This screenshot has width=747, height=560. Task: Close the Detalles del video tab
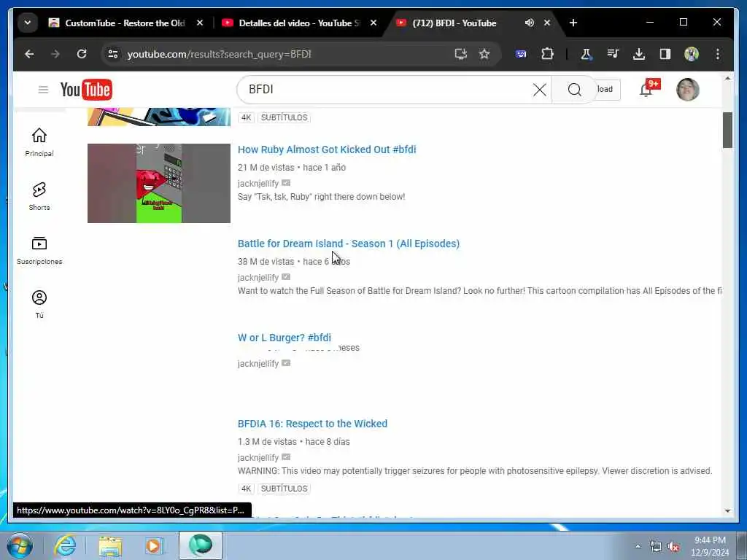[373, 23]
